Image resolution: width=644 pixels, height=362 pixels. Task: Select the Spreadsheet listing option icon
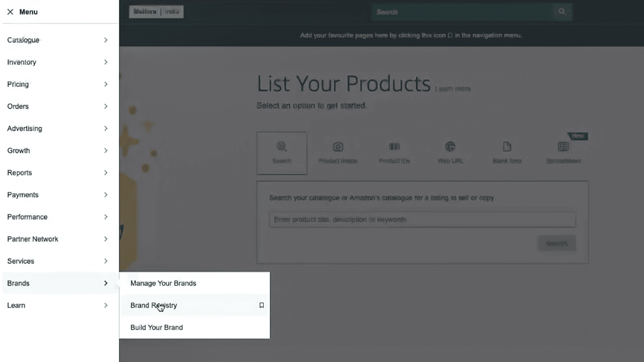pyautogui.click(x=563, y=147)
